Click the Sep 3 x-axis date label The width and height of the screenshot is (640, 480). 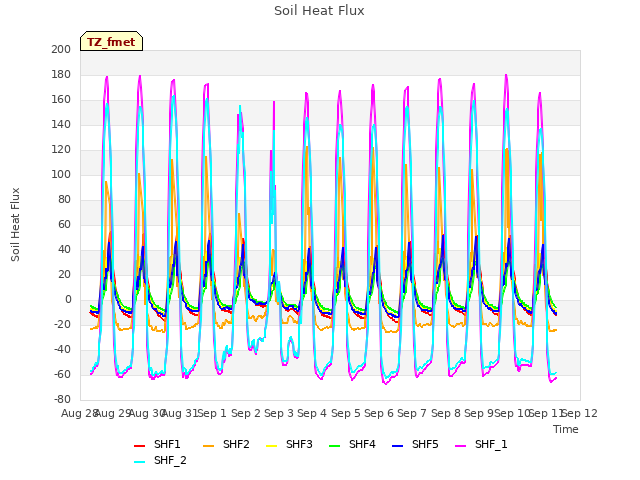point(279,413)
